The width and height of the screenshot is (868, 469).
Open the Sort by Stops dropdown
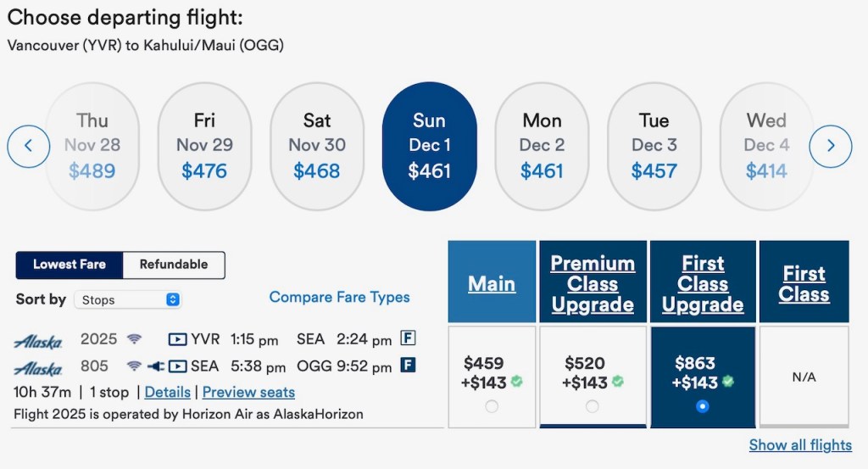pyautogui.click(x=127, y=299)
